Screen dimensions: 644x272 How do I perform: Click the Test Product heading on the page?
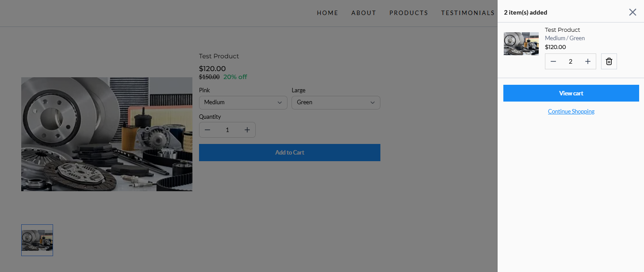pyautogui.click(x=219, y=56)
